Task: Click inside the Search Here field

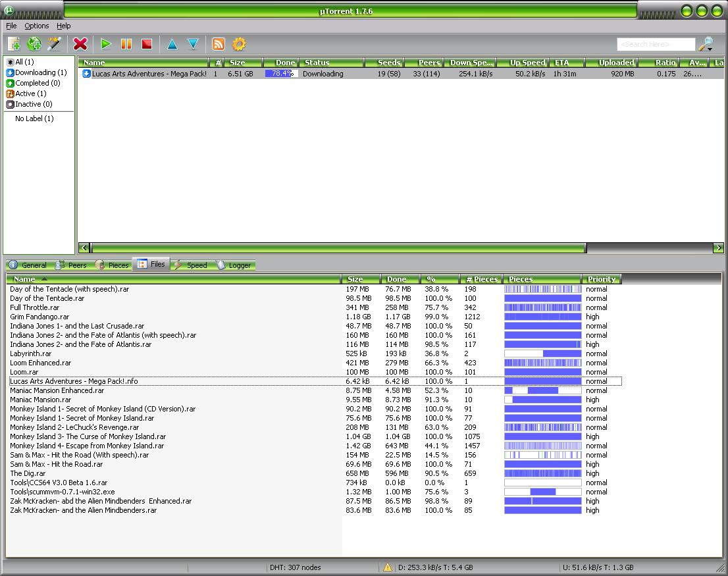Action: tap(656, 44)
